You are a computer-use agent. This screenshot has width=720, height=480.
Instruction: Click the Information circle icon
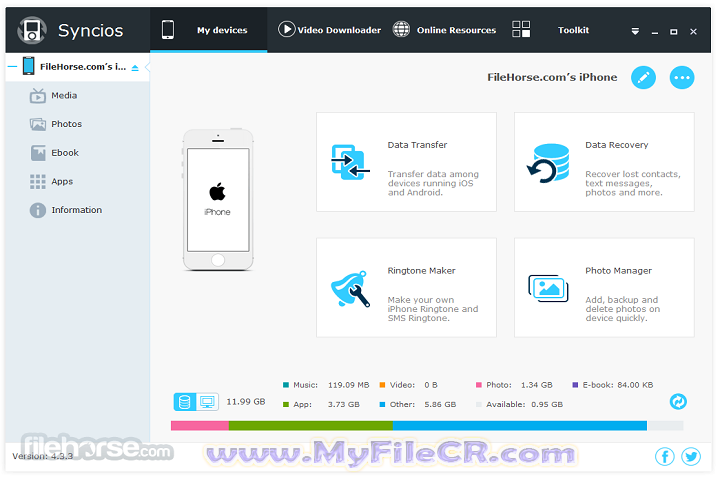point(38,210)
